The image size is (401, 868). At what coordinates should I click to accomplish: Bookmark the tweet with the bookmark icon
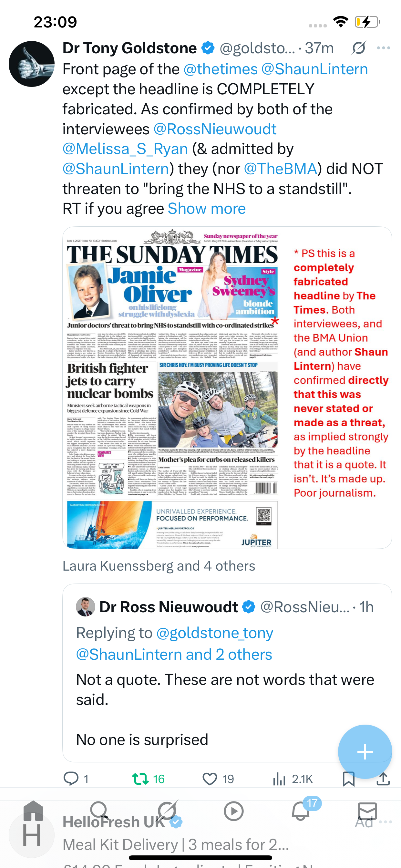348,779
